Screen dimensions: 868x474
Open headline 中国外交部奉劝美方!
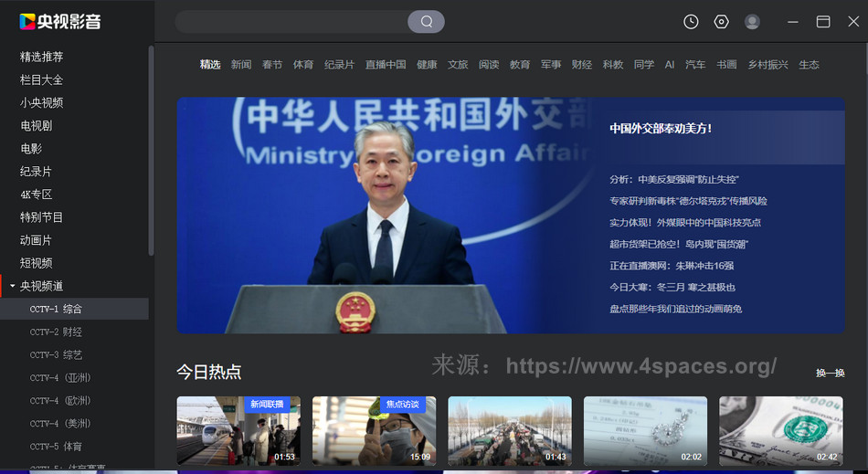pyautogui.click(x=661, y=129)
